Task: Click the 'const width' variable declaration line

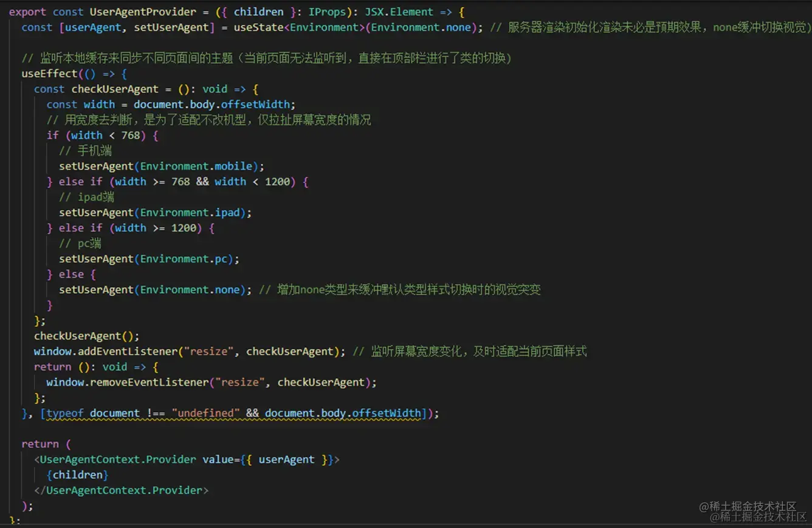Action: tap(171, 105)
